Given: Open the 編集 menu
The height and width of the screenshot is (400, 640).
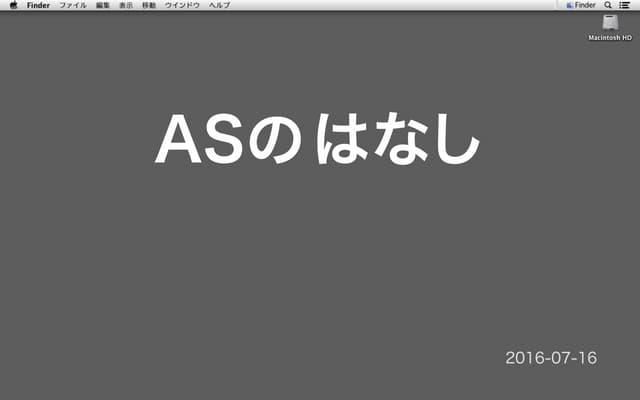Looking at the screenshot, I should tap(103, 5).
